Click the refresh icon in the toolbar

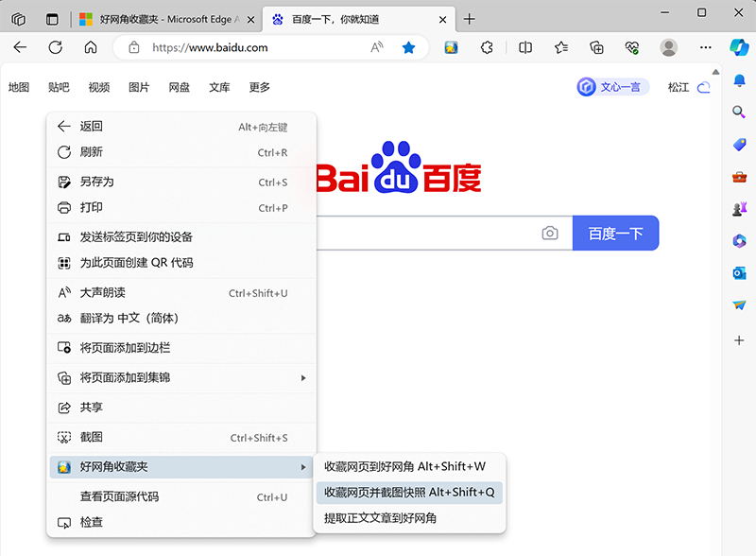[x=56, y=47]
